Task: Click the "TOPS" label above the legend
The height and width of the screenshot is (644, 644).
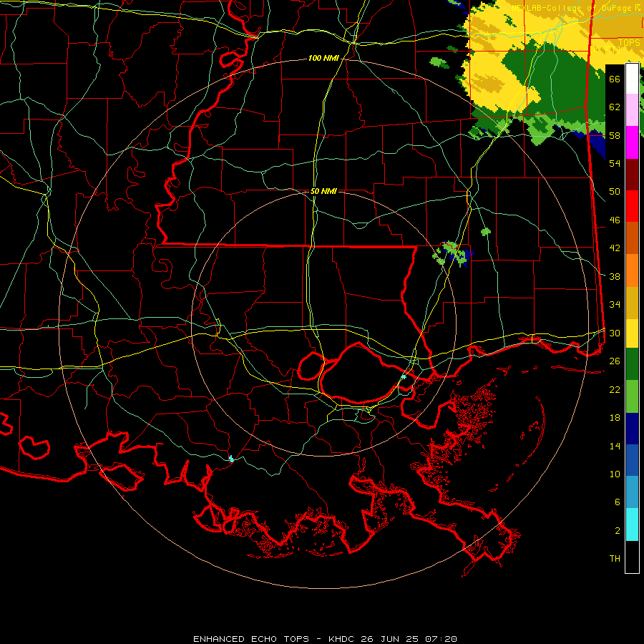Action: click(x=629, y=43)
